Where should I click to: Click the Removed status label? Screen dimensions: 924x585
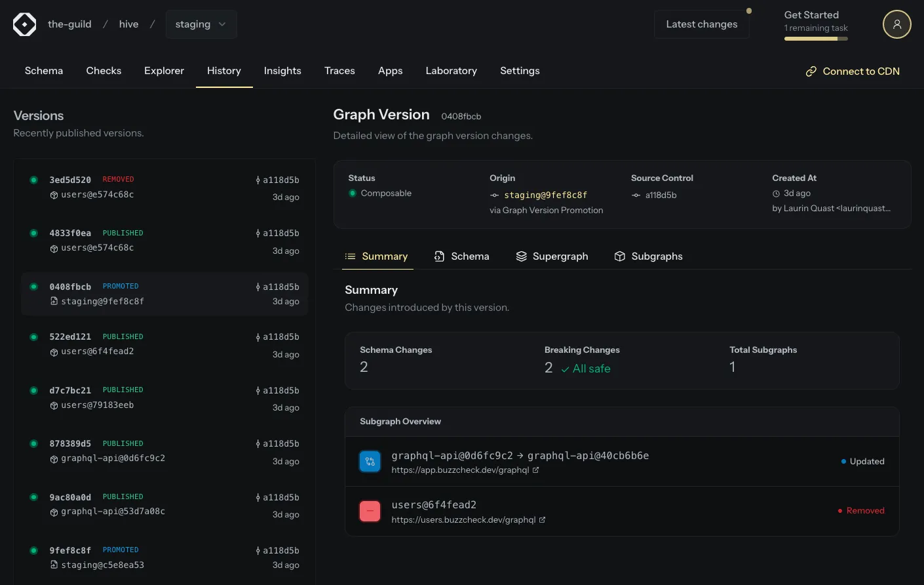865,511
